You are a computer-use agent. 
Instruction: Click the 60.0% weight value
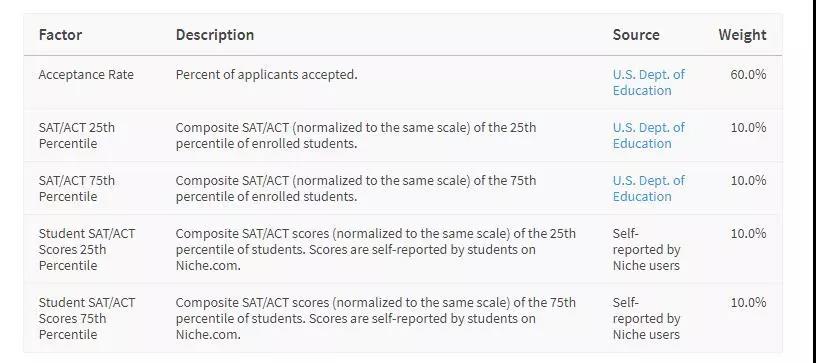point(748,74)
